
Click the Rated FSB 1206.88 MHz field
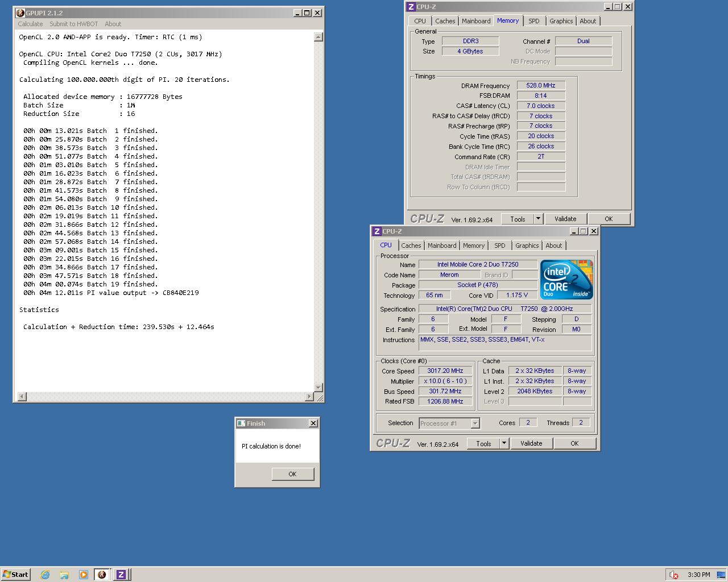pyautogui.click(x=445, y=401)
